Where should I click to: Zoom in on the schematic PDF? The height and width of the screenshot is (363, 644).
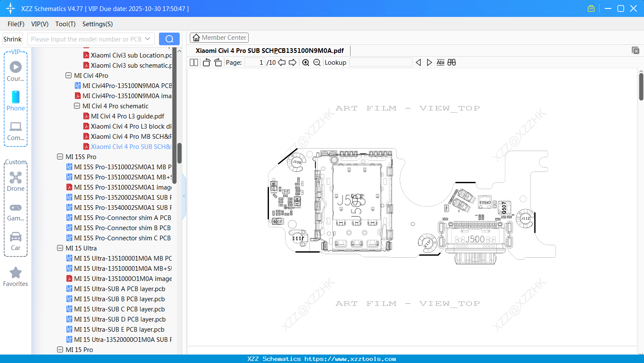coord(305,62)
